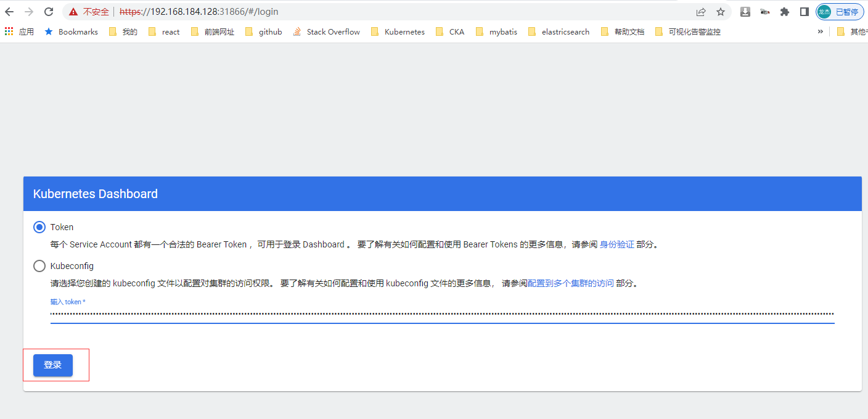Reload the page with refresh icon
Image resolution: width=868 pixels, height=419 pixels.
point(49,12)
